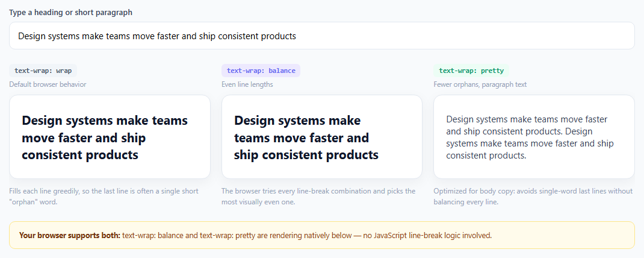The image size is (644, 258).
Task: Click description starting 'Optimized for body copy'
Action: tap(533, 197)
